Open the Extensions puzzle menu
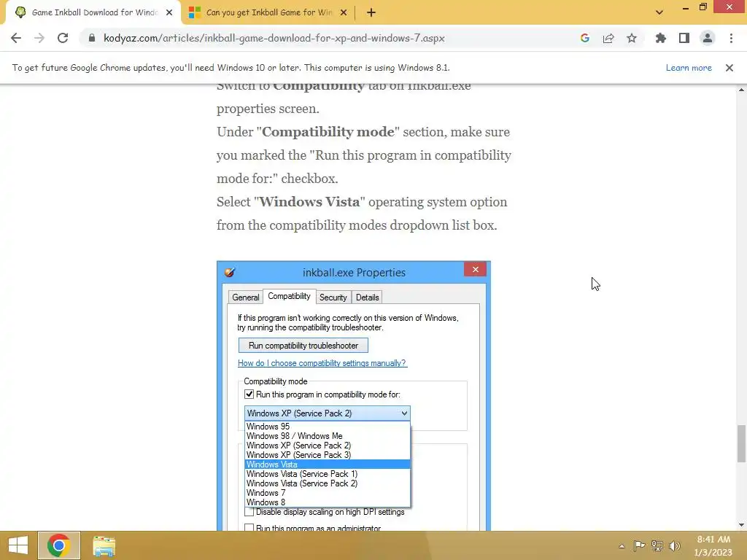Viewport: 747px width, 560px height. (x=661, y=38)
